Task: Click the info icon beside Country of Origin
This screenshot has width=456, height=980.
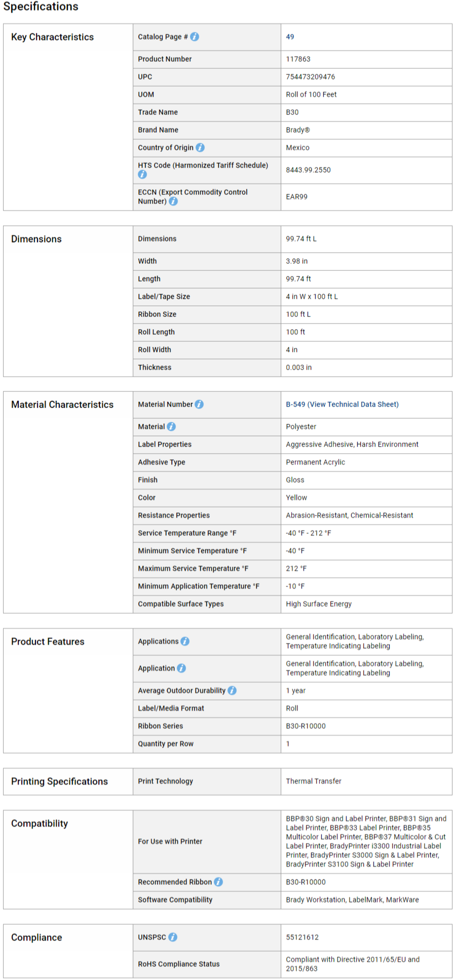Action: tap(200, 148)
